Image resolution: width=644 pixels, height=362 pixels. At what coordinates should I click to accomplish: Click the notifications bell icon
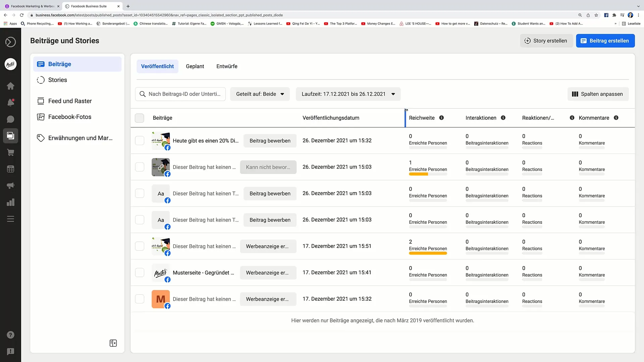[x=11, y=103]
